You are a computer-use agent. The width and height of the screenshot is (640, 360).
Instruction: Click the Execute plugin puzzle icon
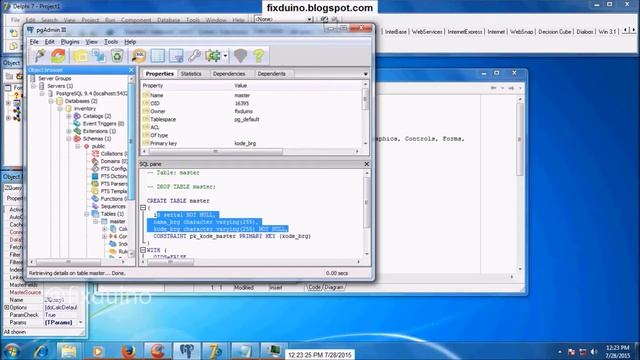point(213,56)
